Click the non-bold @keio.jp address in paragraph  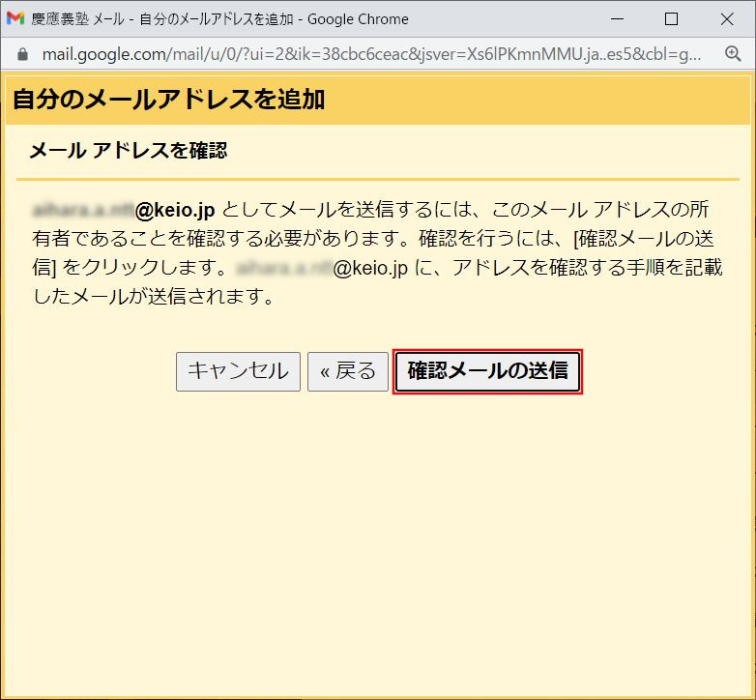coord(370,268)
